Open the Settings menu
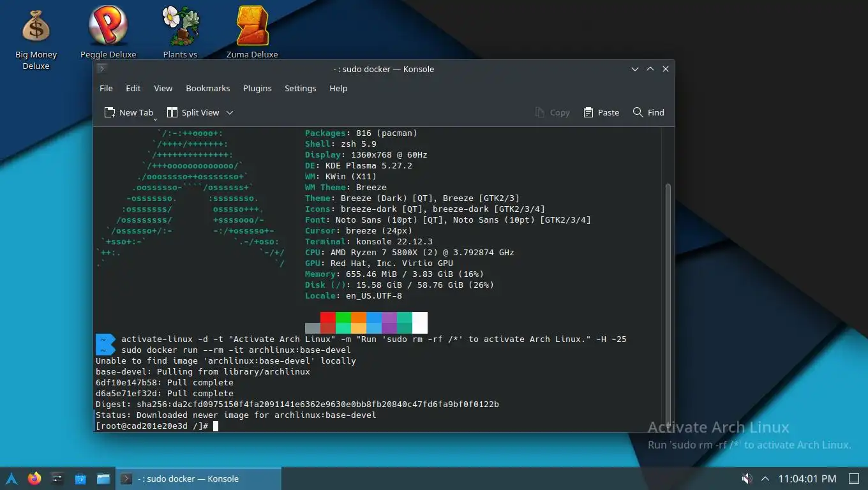This screenshot has width=868, height=490. [x=300, y=88]
